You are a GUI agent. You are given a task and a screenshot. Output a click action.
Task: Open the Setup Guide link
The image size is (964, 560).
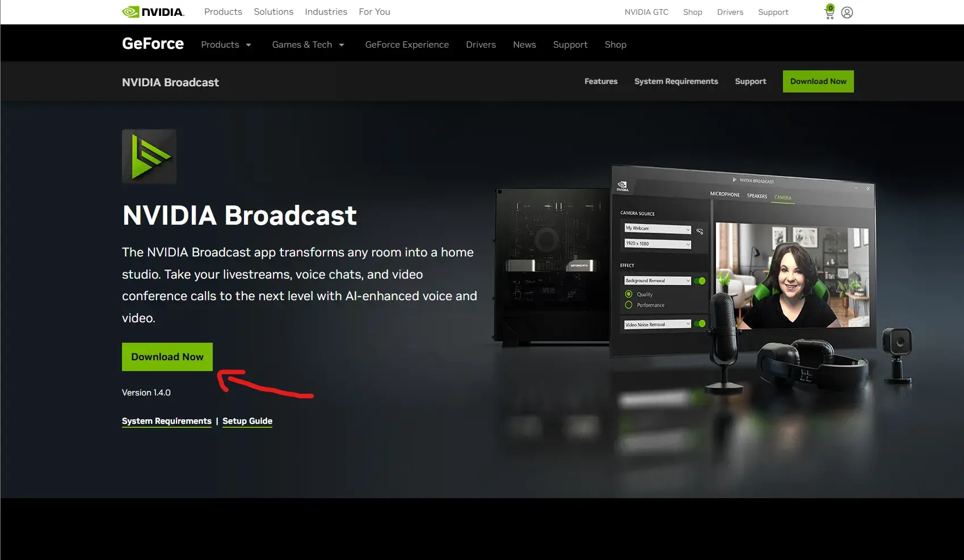pyautogui.click(x=247, y=421)
